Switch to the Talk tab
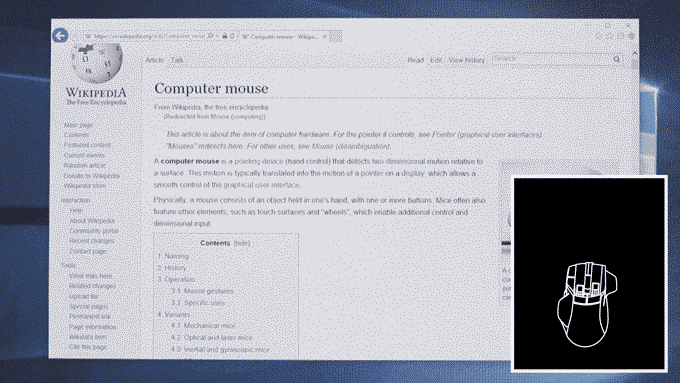The width and height of the screenshot is (680, 383). [177, 60]
